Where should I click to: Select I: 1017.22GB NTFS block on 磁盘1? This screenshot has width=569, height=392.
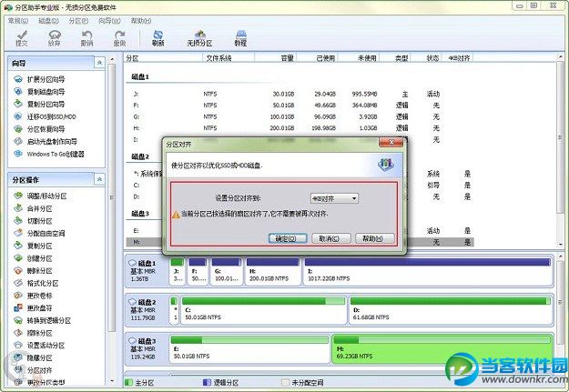[x=428, y=271]
